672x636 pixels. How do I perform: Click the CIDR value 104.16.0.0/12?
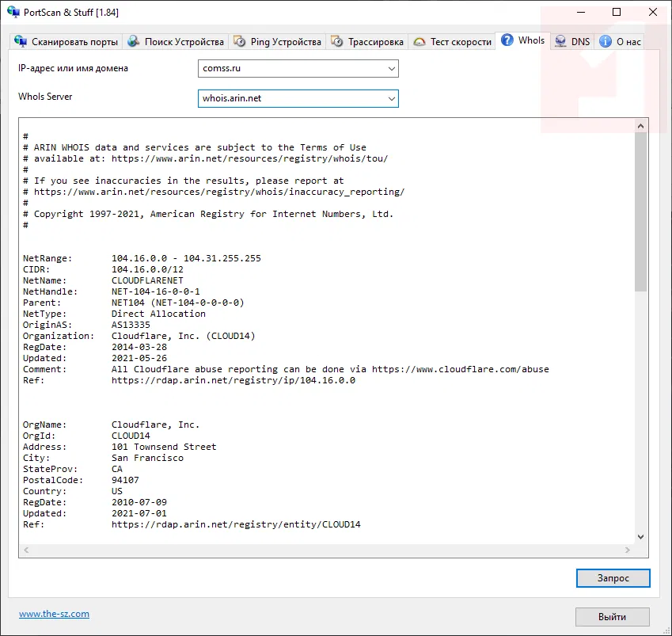pos(147,269)
